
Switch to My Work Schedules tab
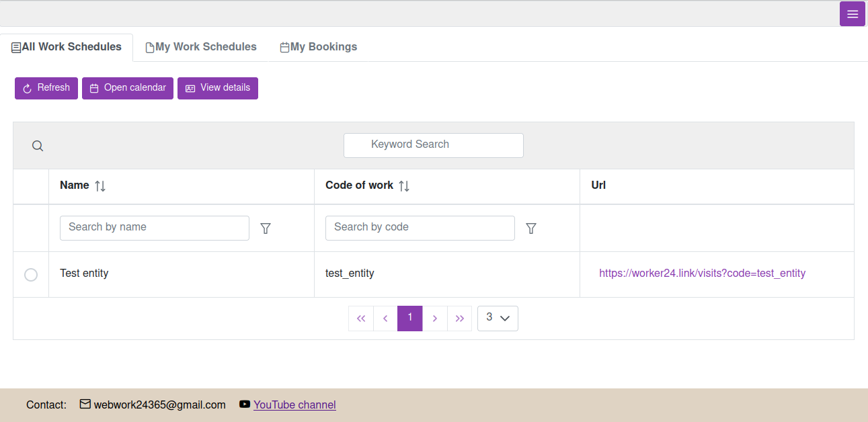pos(201,46)
